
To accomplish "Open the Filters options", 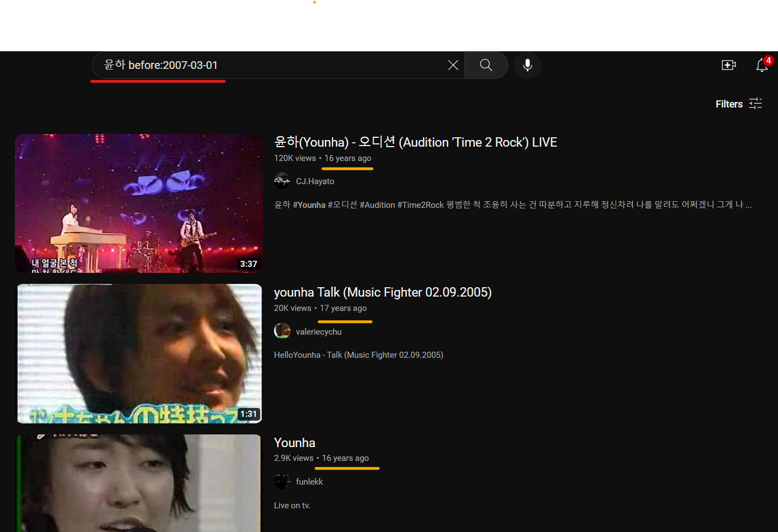I will point(739,104).
